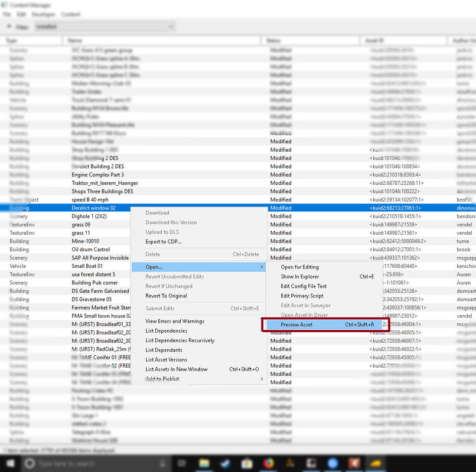Open the Edit menu

tap(21, 14)
